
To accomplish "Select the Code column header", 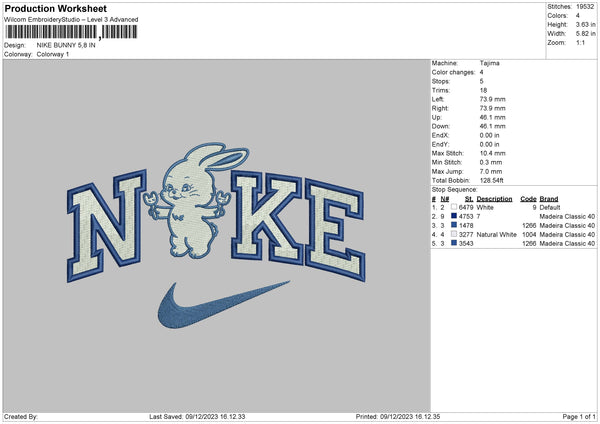I will 528,199.
